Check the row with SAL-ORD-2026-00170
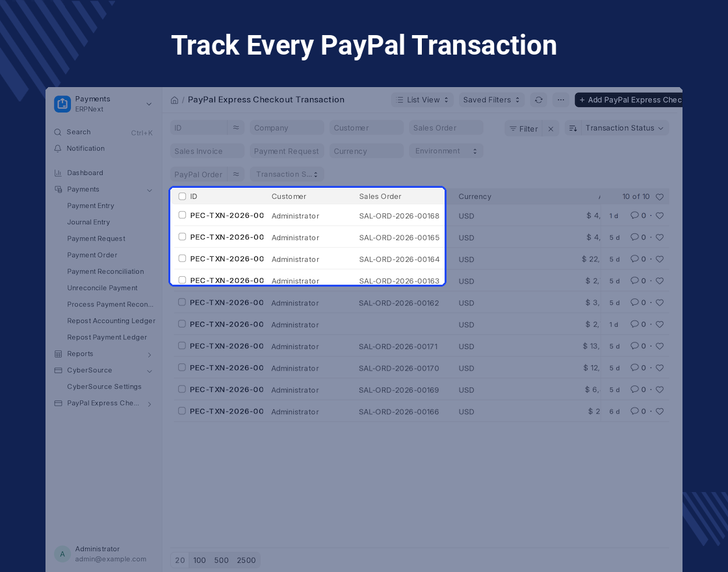The height and width of the screenshot is (572, 728). click(182, 367)
